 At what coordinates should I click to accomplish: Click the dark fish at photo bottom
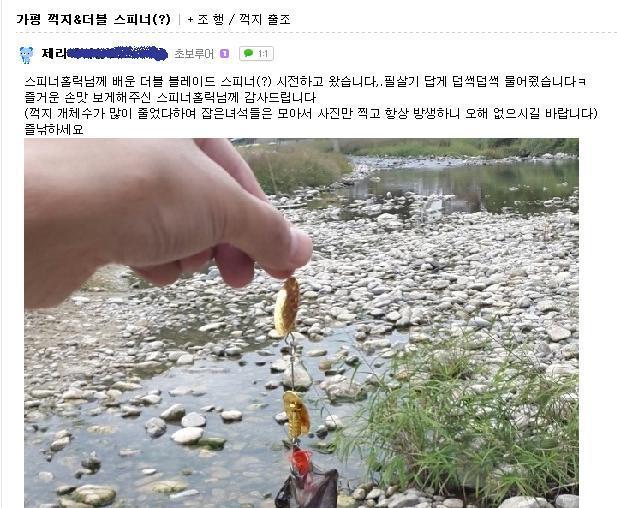(307, 490)
